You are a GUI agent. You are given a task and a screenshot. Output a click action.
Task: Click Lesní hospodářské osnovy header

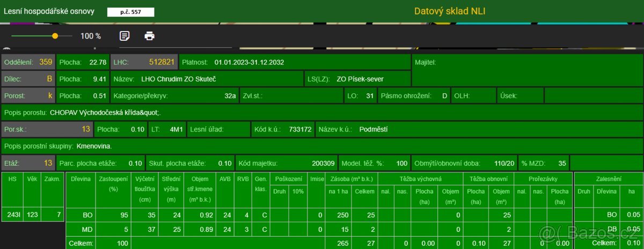pyautogui.click(x=49, y=11)
